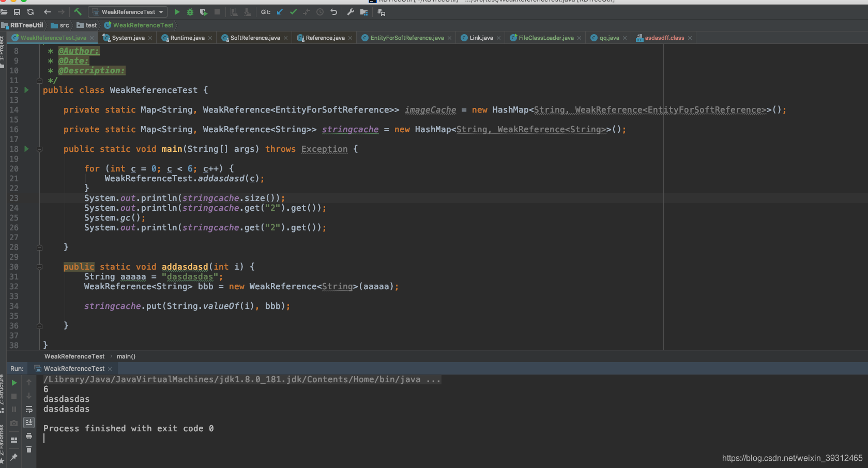Click the Run panel stop icon
The width and height of the screenshot is (868, 468).
click(14, 396)
